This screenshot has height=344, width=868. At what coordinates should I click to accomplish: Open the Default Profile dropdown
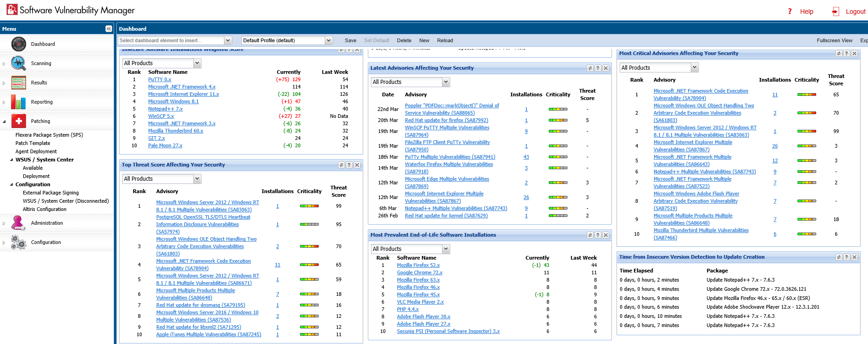(x=328, y=40)
